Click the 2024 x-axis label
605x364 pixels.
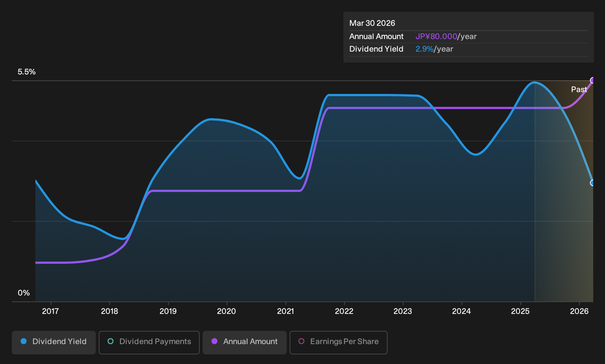click(461, 311)
